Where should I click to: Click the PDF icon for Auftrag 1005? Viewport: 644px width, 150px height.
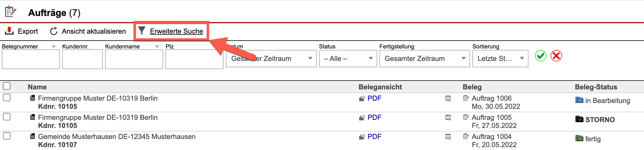[361, 118]
